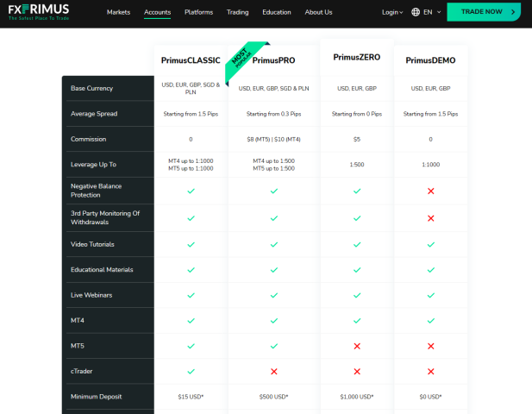Click PrimusCLASSIC cTrader checkmark

191,372
